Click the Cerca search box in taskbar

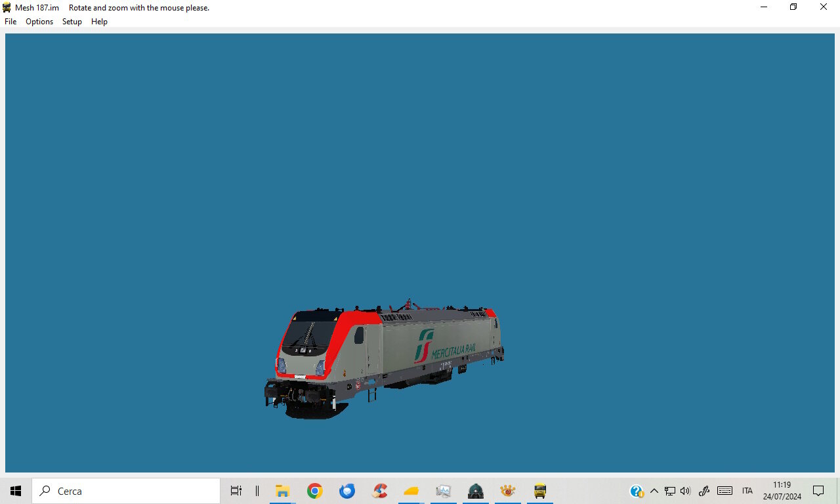pos(126,491)
